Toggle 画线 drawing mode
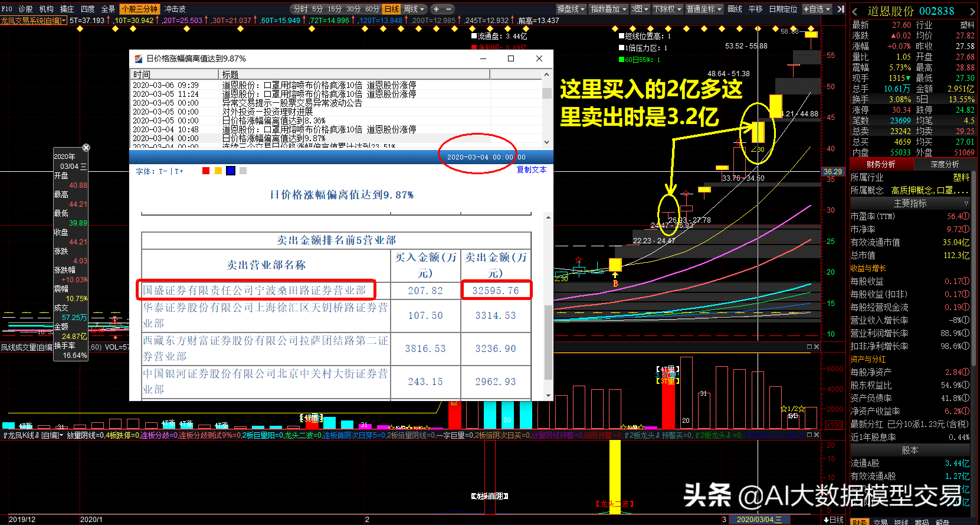980x525 pixels. pyautogui.click(x=735, y=9)
